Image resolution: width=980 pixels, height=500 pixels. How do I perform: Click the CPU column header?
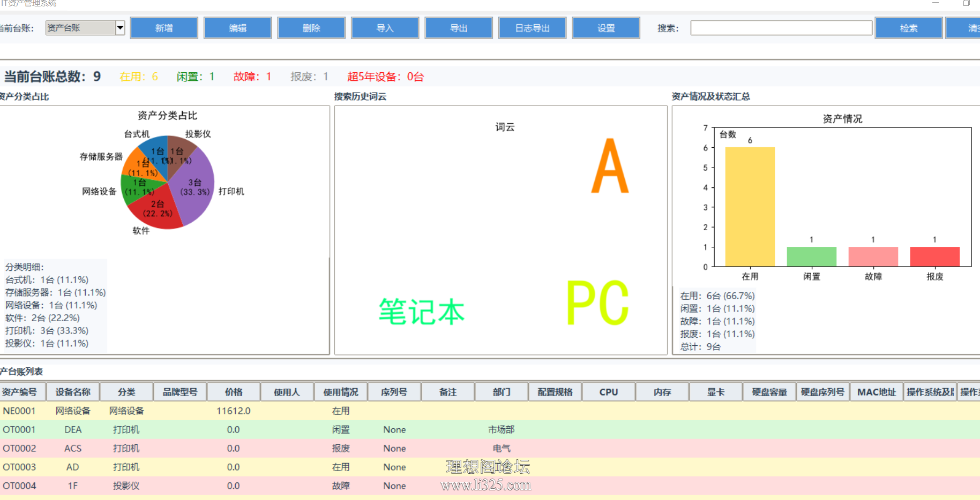pos(609,392)
